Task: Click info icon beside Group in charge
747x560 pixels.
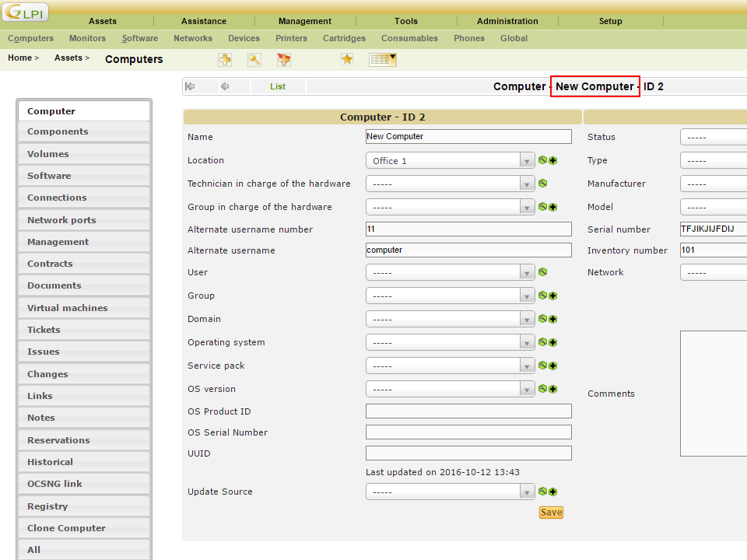Action: pyautogui.click(x=542, y=206)
